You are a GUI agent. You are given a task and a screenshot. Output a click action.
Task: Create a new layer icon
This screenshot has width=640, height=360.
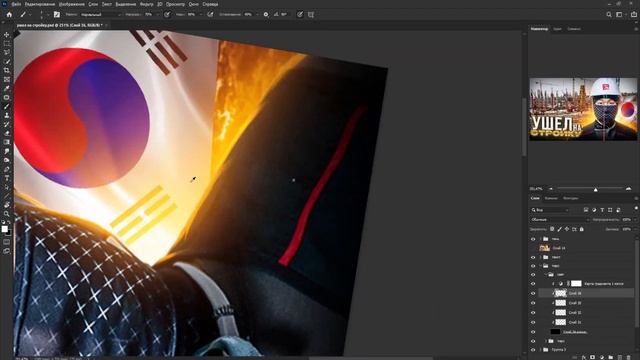click(620, 358)
